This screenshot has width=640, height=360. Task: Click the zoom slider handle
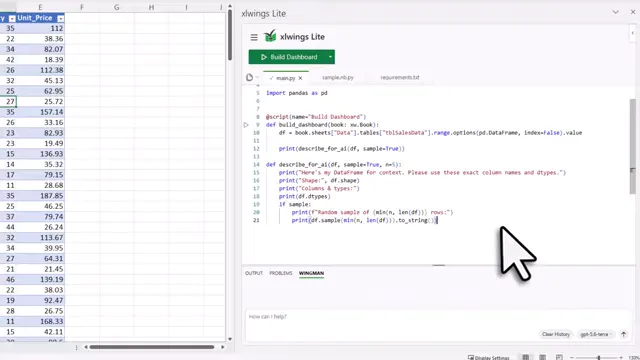coord(598,358)
